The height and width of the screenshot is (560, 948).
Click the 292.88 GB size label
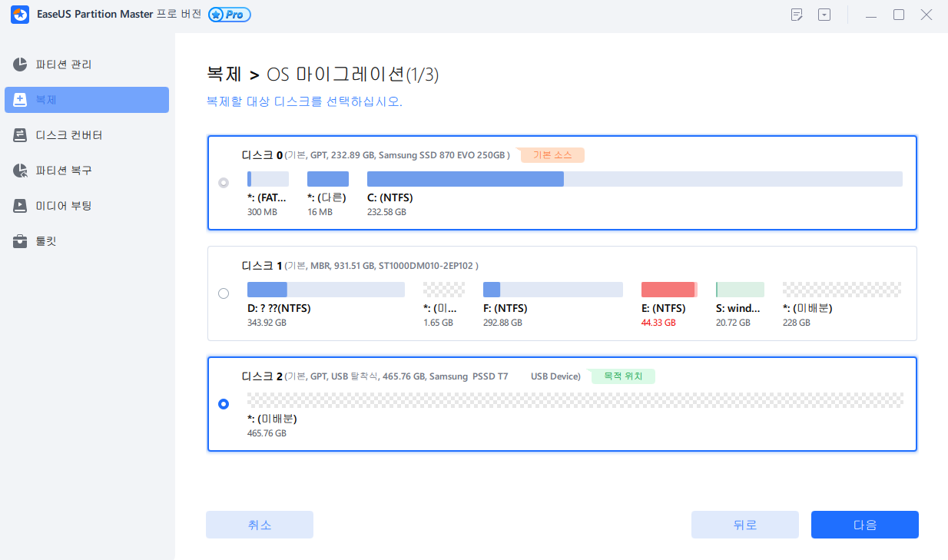coord(502,323)
